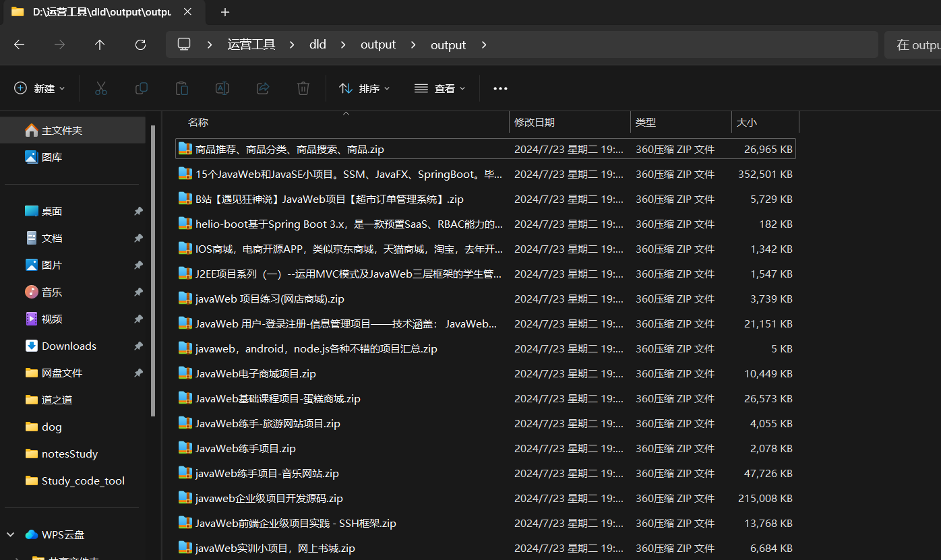The height and width of the screenshot is (560, 941).
Task: Click the copy icon in toolbar
Action: (142, 88)
